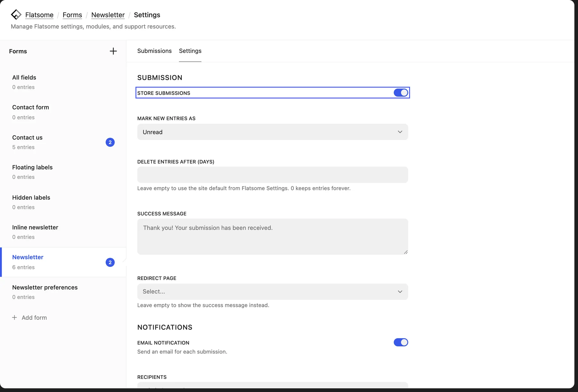
Task: Click the Add form button
Action: click(30, 318)
